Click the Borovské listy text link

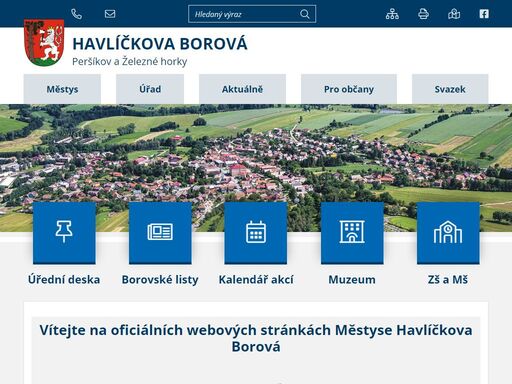160,279
